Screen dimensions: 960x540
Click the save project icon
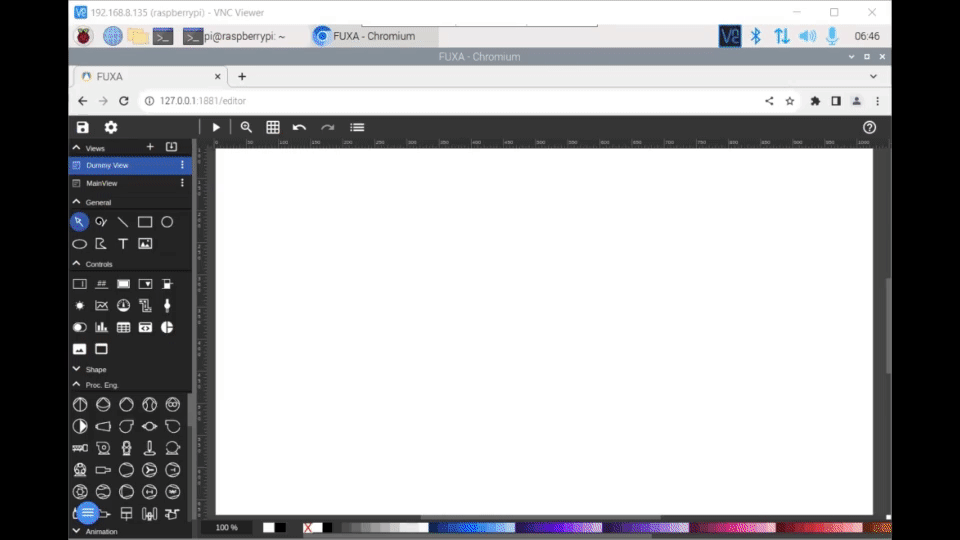point(83,127)
